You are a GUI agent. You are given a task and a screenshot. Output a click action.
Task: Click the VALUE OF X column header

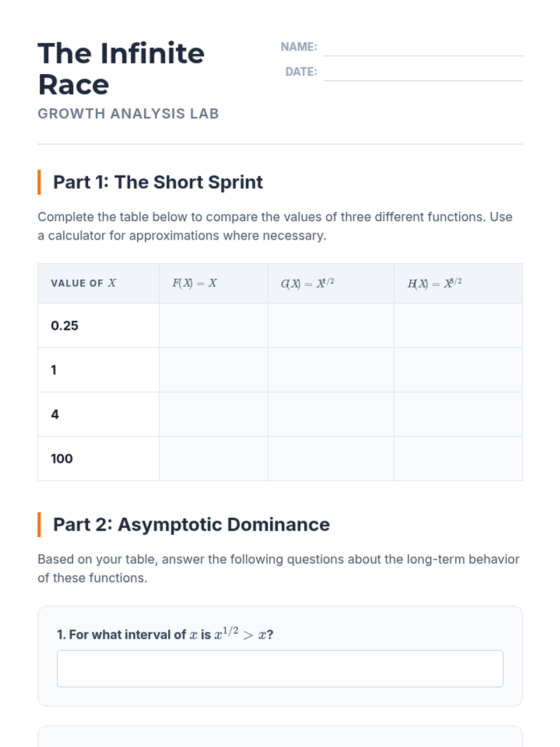point(84,283)
